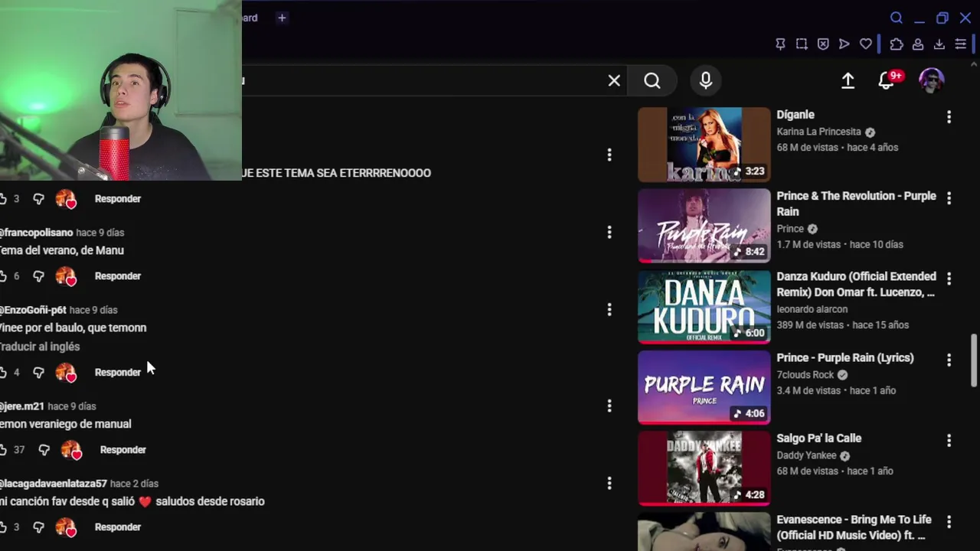This screenshot has height=551, width=980.
Task: Open options for Evanescence video
Action: click(x=949, y=522)
